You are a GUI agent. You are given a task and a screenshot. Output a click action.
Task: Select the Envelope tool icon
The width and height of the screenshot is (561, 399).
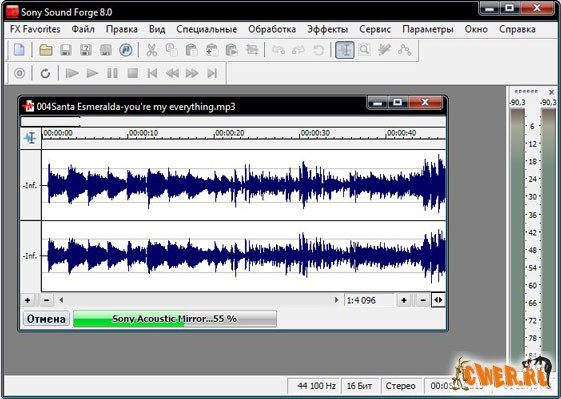pyautogui.click(x=405, y=50)
